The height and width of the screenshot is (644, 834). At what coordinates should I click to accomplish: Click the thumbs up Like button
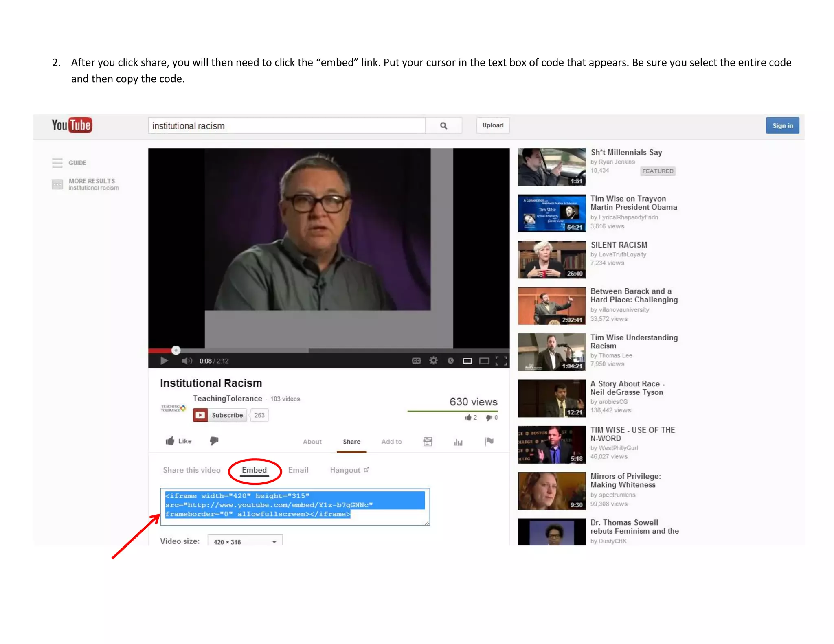click(178, 441)
